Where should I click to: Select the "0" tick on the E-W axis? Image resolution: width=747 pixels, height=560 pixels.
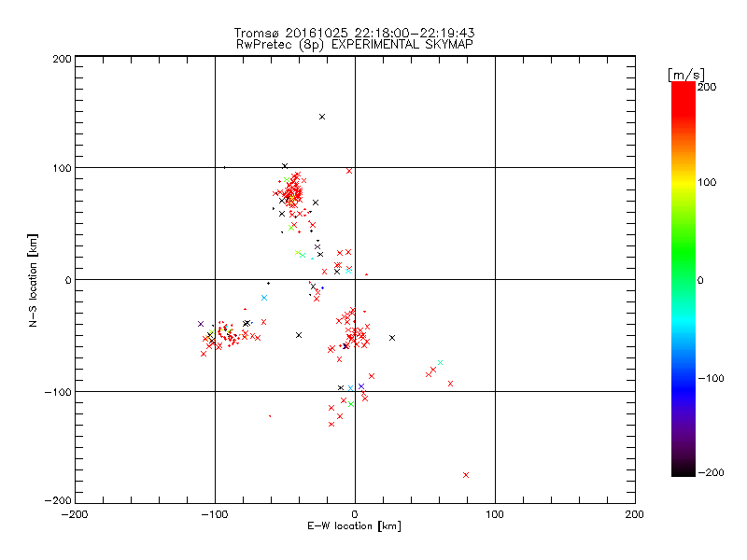coord(355,514)
